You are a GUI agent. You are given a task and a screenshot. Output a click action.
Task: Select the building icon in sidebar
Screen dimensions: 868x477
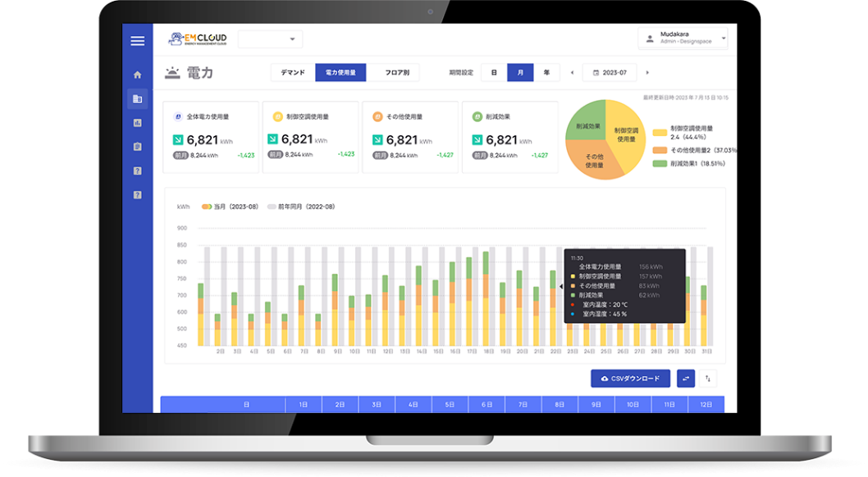pyautogui.click(x=137, y=98)
